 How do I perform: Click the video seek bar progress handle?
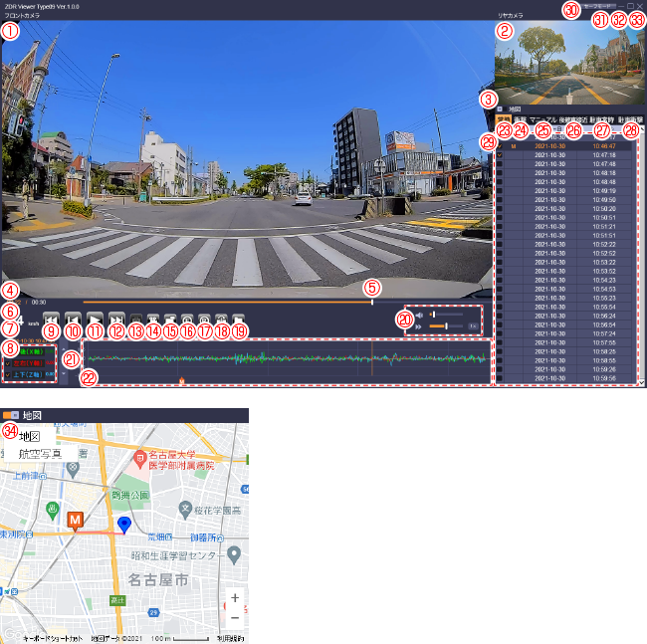371,302
